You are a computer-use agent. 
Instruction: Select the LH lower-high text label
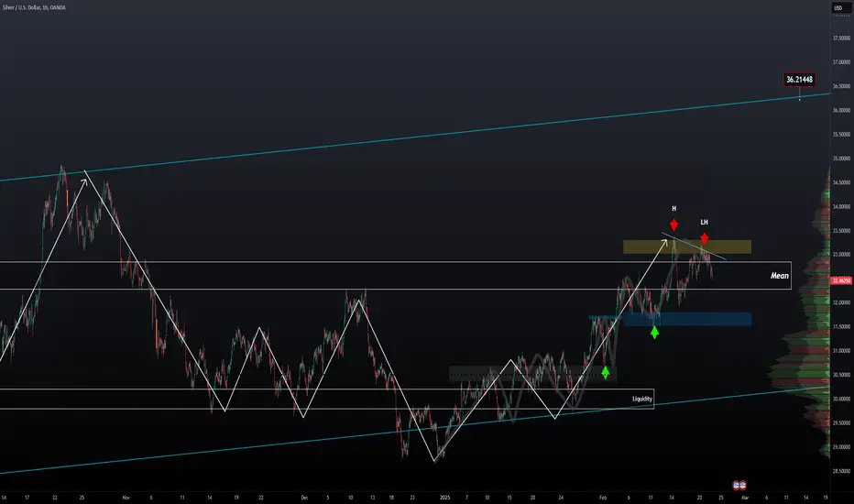coord(705,223)
